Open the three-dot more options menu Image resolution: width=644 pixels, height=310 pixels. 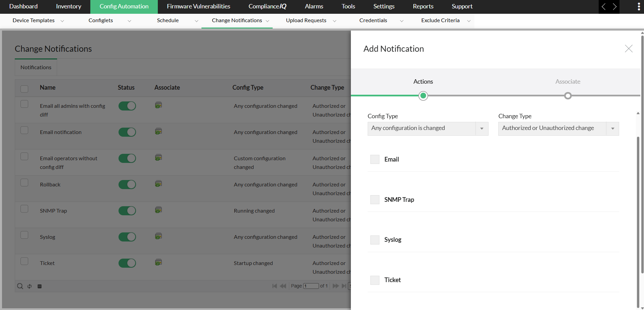tap(638, 7)
